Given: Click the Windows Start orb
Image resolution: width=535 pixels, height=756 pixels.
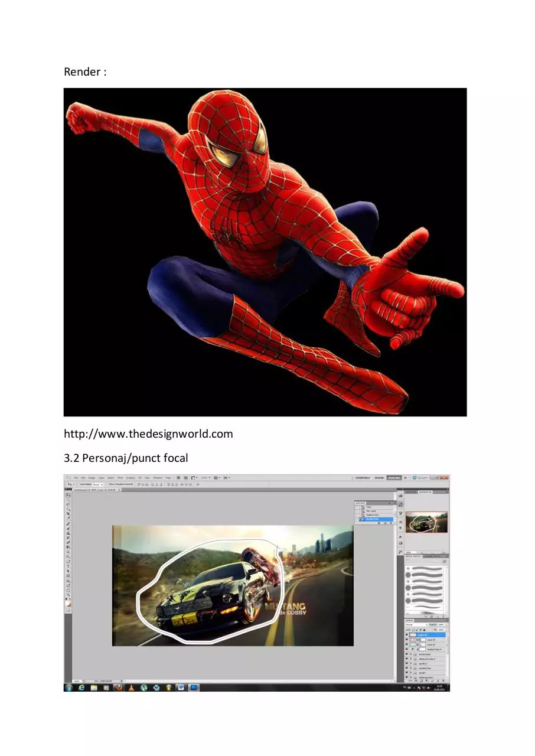Looking at the screenshot, I should coord(69,687).
